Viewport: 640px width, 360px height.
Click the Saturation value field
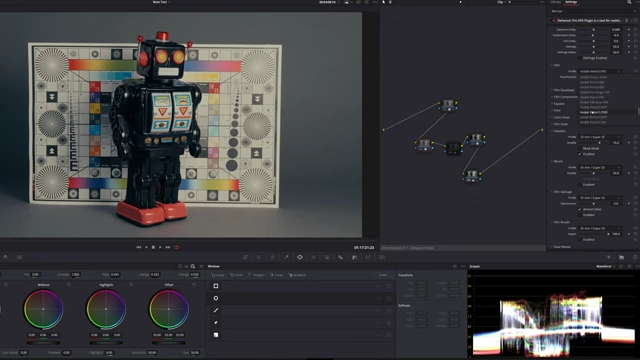pos(152,352)
